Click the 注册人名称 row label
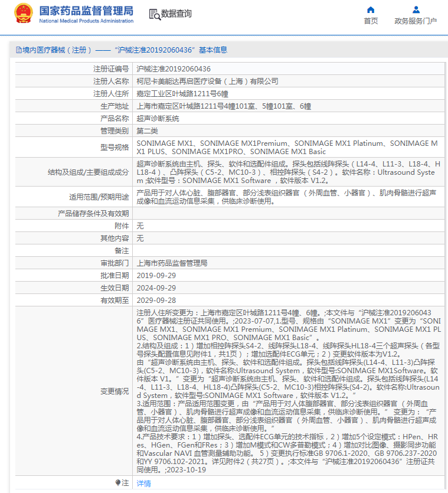 [x=111, y=81]
